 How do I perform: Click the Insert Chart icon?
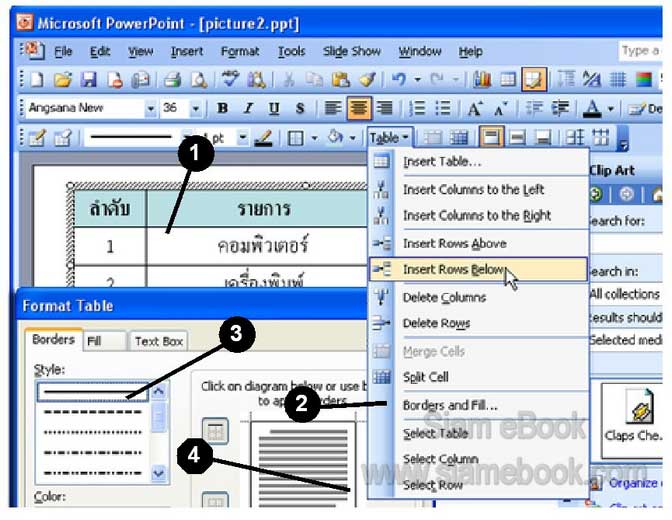[482, 80]
